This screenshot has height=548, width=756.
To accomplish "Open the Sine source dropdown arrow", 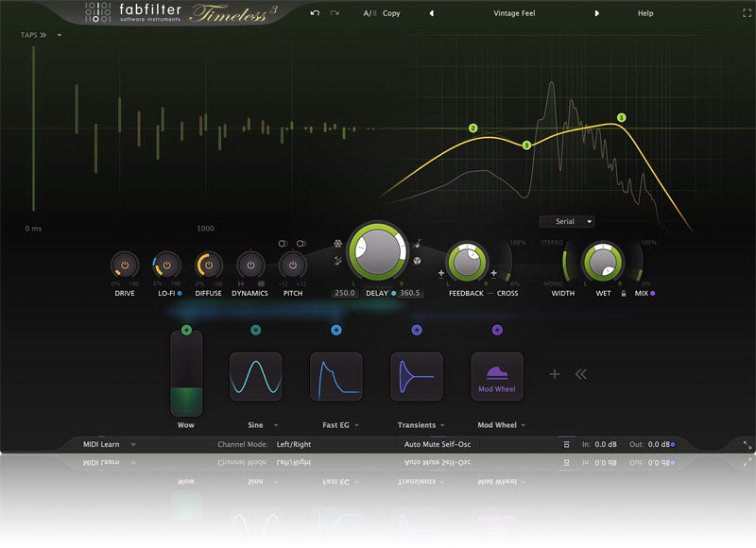I will pos(276,425).
